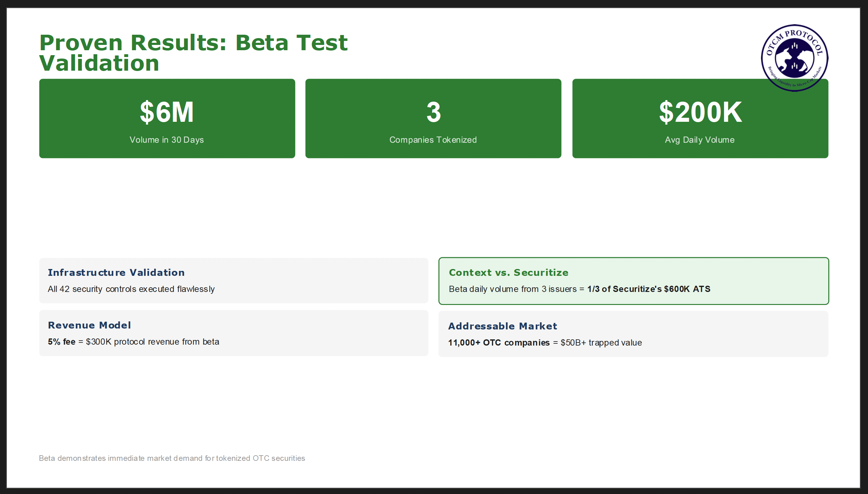
Task: Click '1/3 of Securitize's $600K ATS' text
Action: 648,289
